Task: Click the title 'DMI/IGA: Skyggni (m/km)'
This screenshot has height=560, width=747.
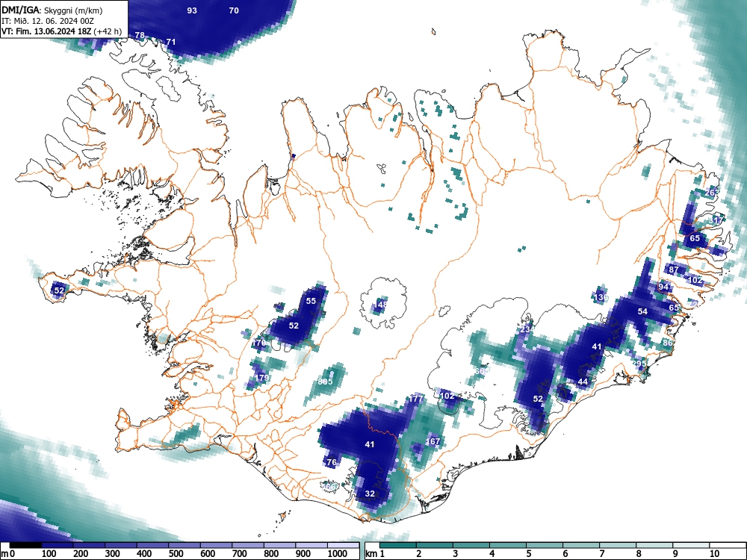Action: [52, 10]
